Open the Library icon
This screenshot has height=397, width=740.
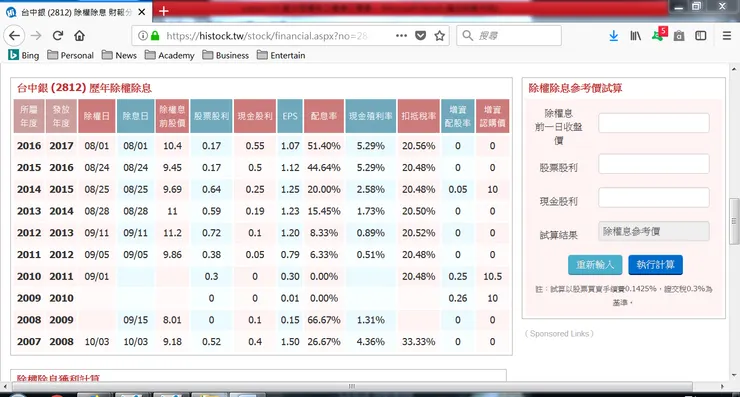(x=636, y=36)
